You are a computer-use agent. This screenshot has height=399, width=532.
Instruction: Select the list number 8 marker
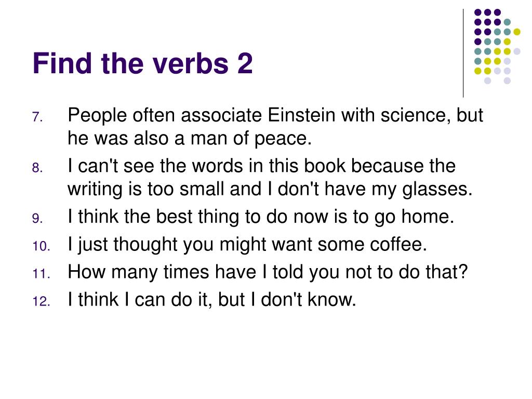tap(37, 168)
